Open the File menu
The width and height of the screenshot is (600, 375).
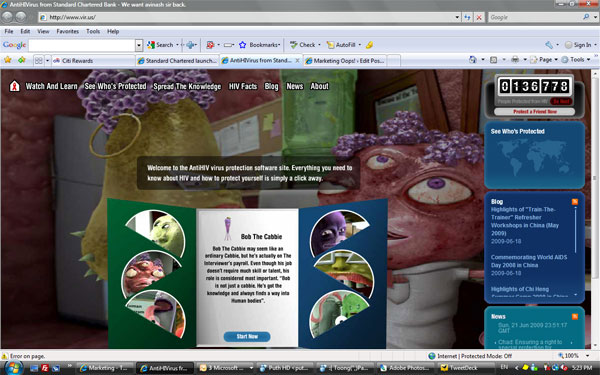(9, 31)
